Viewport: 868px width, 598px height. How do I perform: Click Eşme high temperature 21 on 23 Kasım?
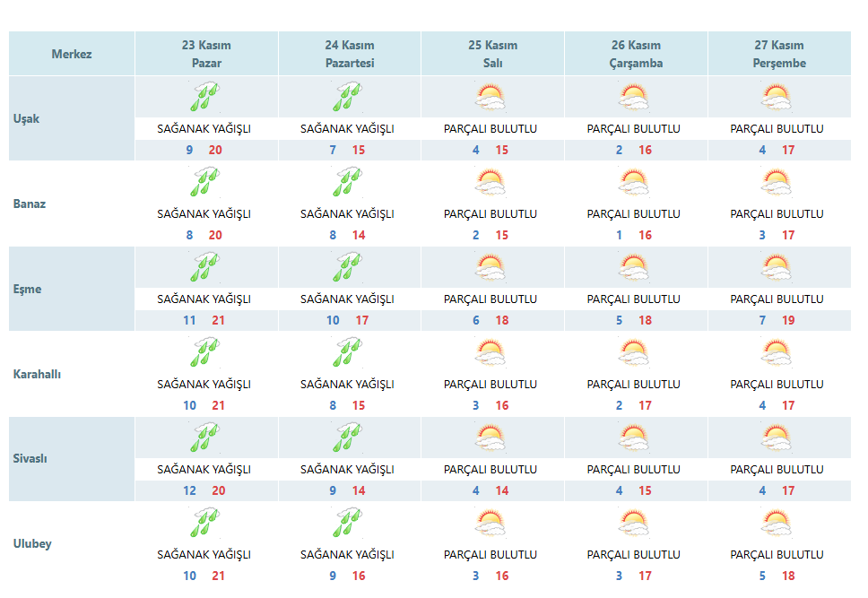click(x=218, y=321)
